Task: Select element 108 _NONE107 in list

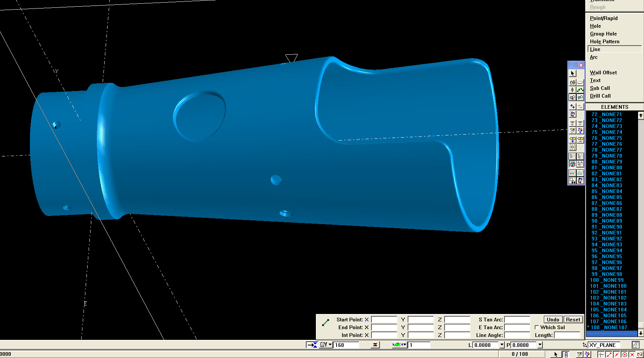Action: click(x=609, y=327)
